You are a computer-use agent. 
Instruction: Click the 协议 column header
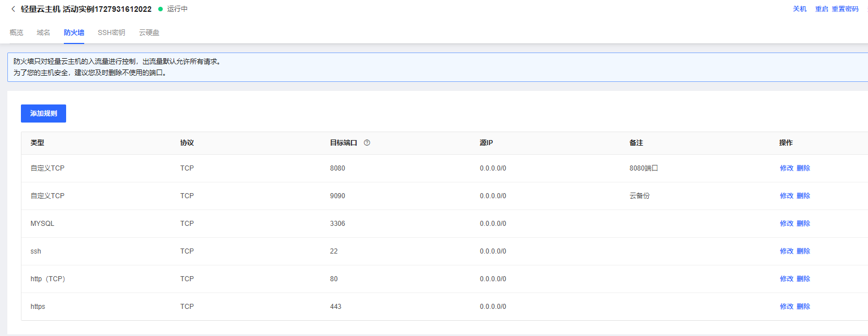[187, 143]
